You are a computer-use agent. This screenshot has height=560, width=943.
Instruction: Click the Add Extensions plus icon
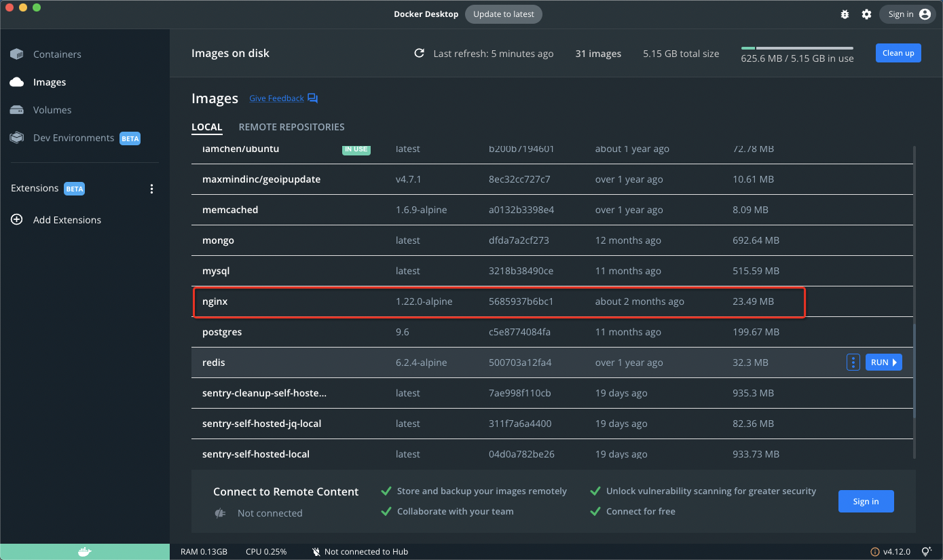click(x=17, y=220)
